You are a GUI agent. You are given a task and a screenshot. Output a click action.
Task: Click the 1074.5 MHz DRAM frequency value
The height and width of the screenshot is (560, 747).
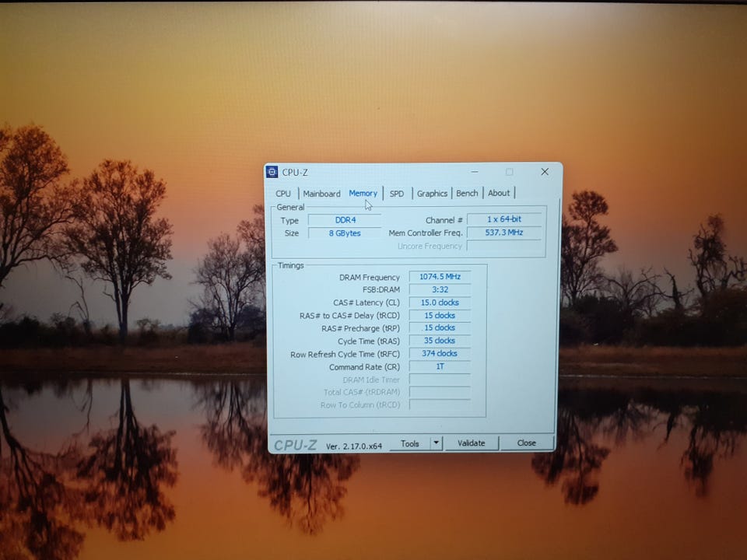point(440,276)
